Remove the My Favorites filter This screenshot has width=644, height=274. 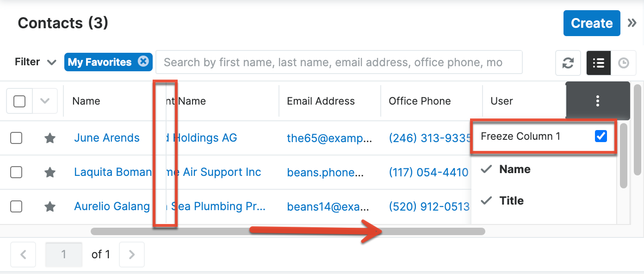click(143, 62)
